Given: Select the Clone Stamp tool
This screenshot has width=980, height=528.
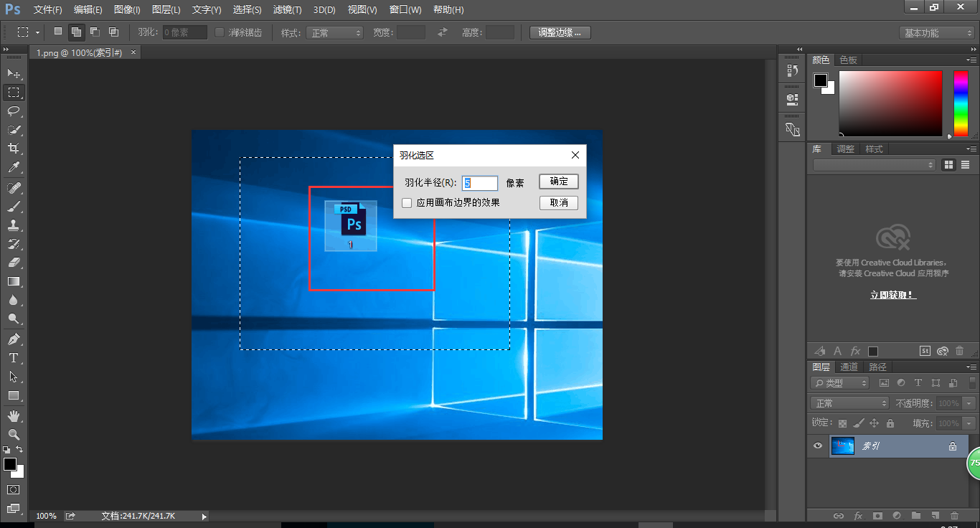Looking at the screenshot, I should click(x=14, y=225).
